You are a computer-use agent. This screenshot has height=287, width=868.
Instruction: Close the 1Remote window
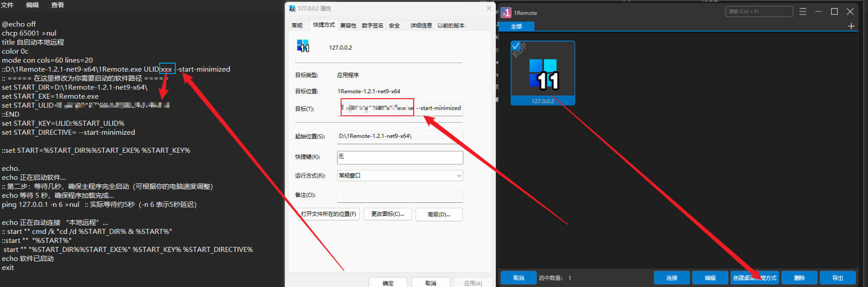point(850,12)
